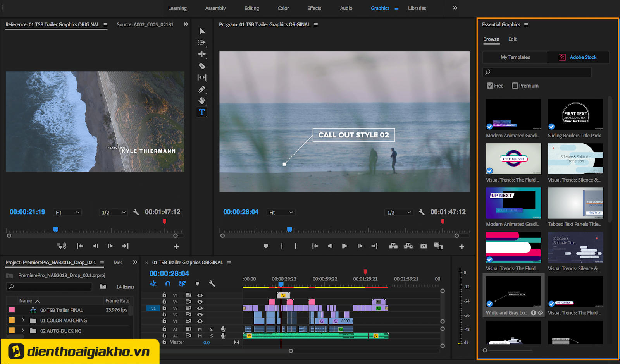Select the Adobe Stock button
The height and width of the screenshot is (364, 620).
click(x=578, y=57)
